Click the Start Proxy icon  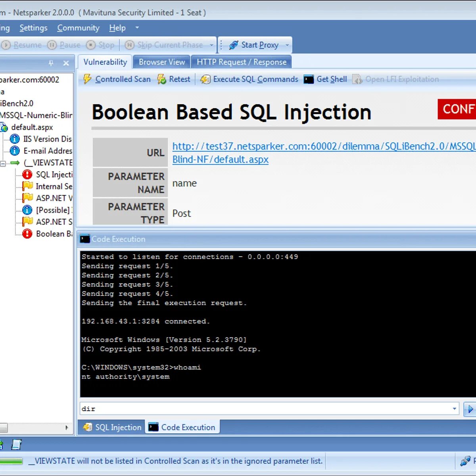[234, 45]
